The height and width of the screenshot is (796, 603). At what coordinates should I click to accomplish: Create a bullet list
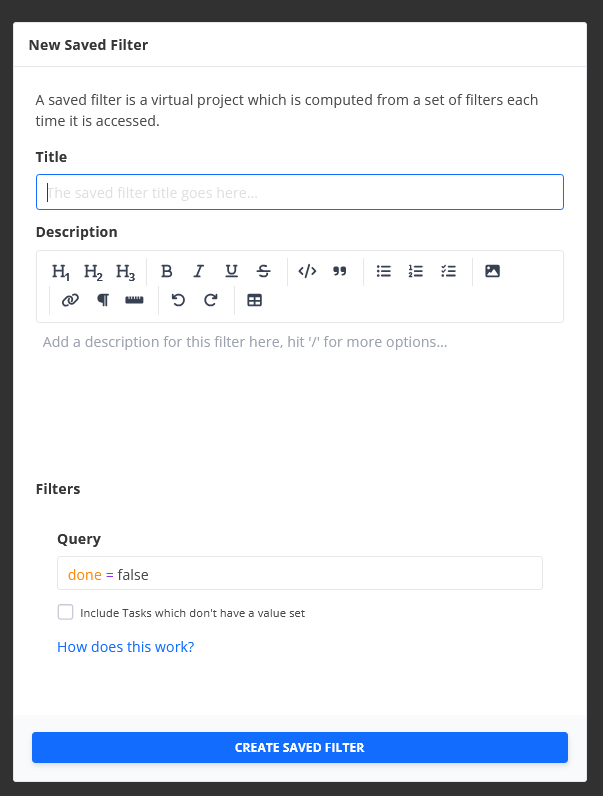pos(384,272)
